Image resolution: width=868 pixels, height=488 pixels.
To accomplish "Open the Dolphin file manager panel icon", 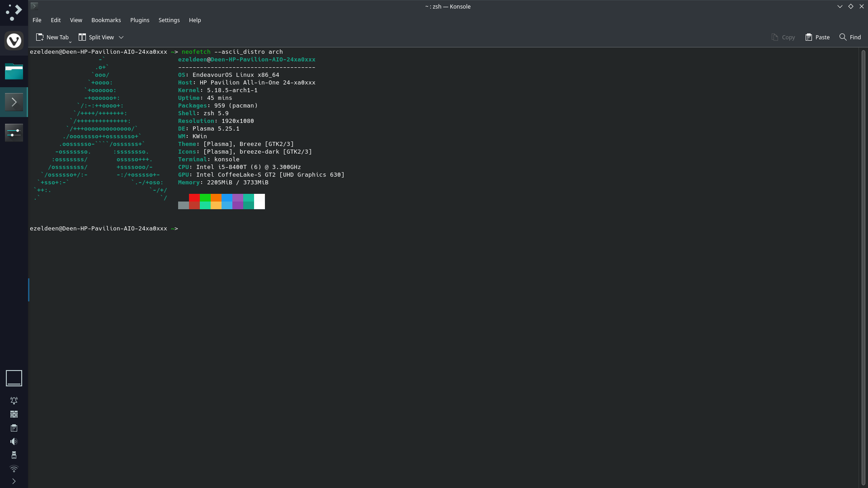I will (x=14, y=71).
